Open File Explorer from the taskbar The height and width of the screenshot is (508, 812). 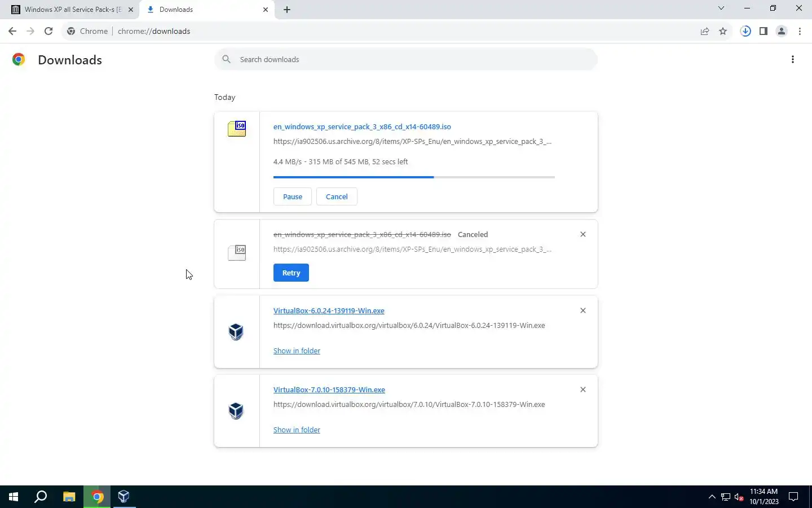tap(69, 497)
